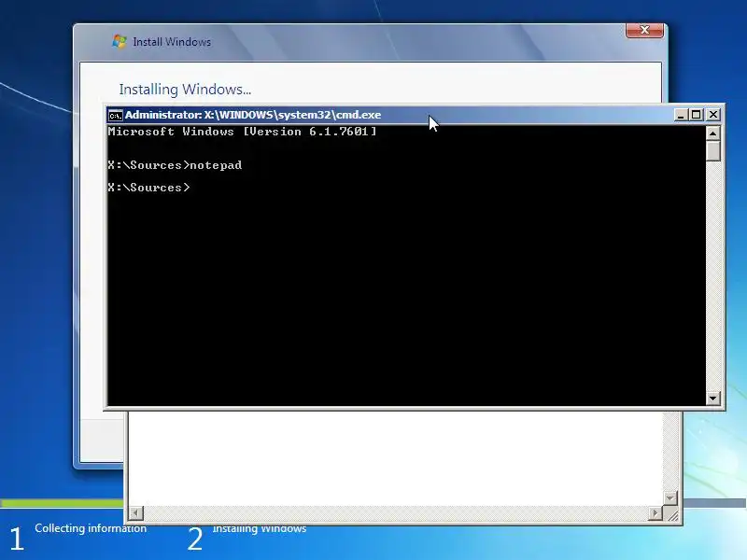Click the scroll down arrow in cmd window
The width and height of the screenshot is (747, 560).
[712, 399]
